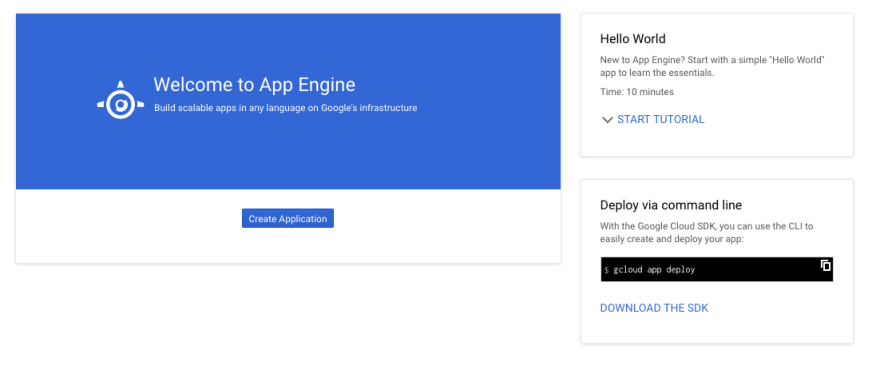Open the DOWNLOAD THE SDK link
This screenshot has width=880, height=382.
point(654,308)
